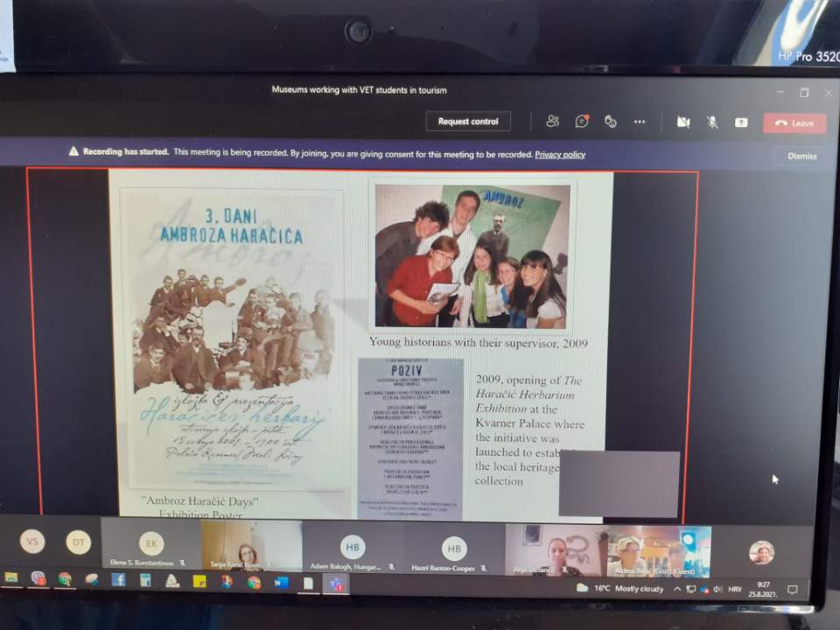The height and width of the screenshot is (630, 840).
Task: Open the Windows notification center icon
Action: (793, 590)
